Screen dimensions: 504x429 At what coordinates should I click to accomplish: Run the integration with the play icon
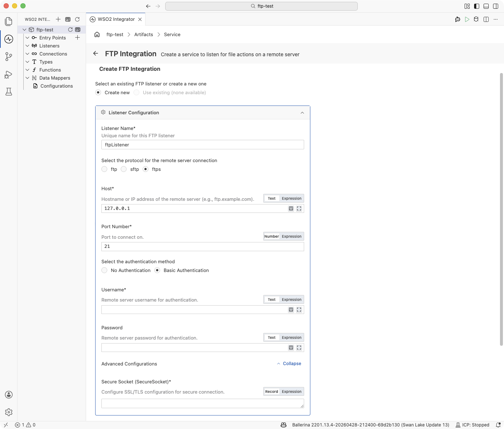(x=467, y=19)
